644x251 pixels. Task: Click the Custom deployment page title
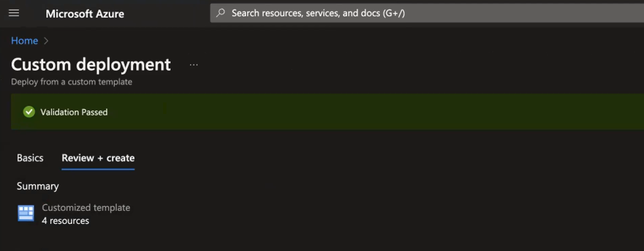click(x=91, y=64)
